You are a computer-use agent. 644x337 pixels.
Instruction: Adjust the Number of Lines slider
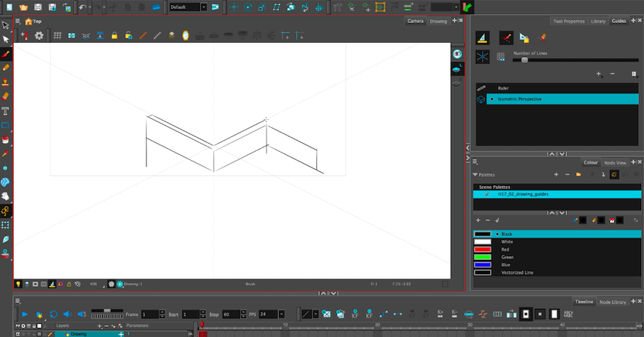coord(525,60)
